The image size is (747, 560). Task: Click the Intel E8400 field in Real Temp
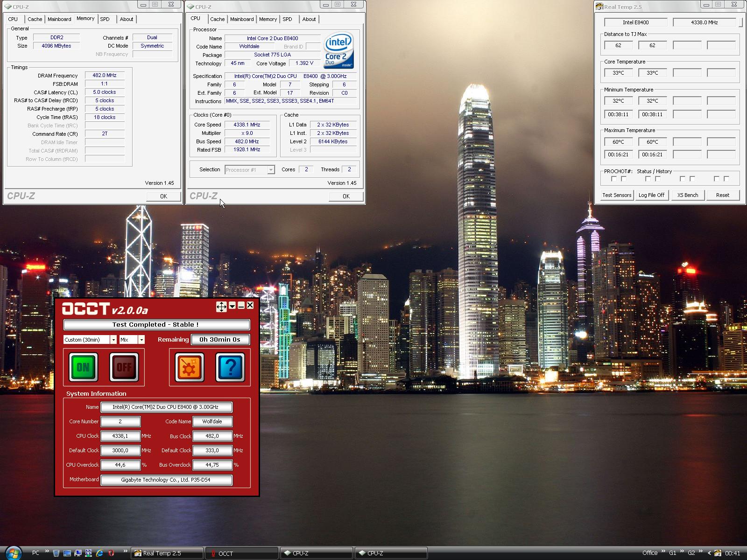click(636, 22)
